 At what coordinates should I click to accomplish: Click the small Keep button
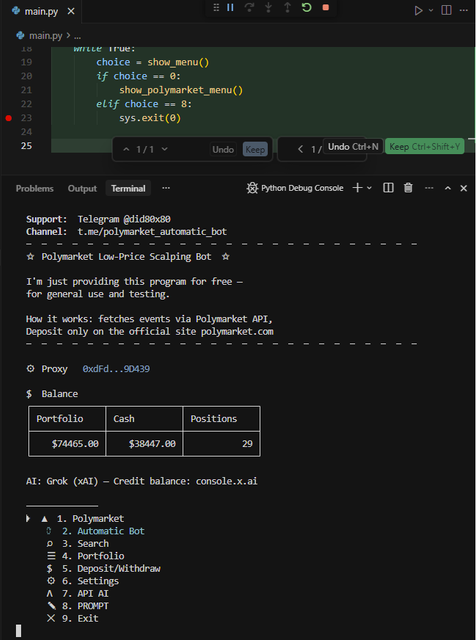tap(255, 150)
